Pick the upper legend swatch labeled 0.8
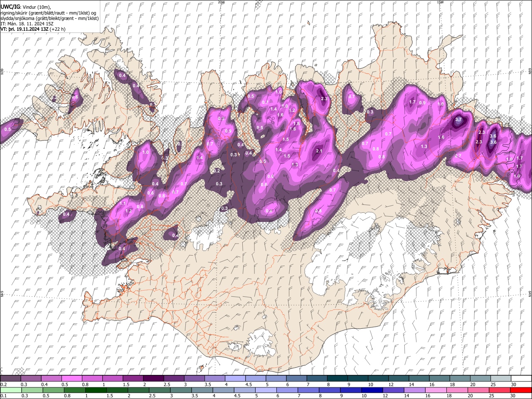This screenshot has width=532, height=399. coord(92,378)
